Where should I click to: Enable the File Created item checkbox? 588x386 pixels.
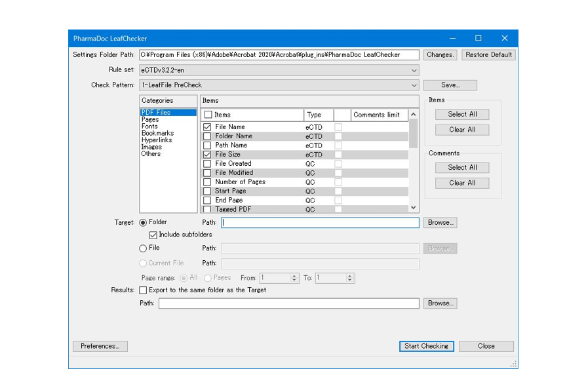pos(207,164)
